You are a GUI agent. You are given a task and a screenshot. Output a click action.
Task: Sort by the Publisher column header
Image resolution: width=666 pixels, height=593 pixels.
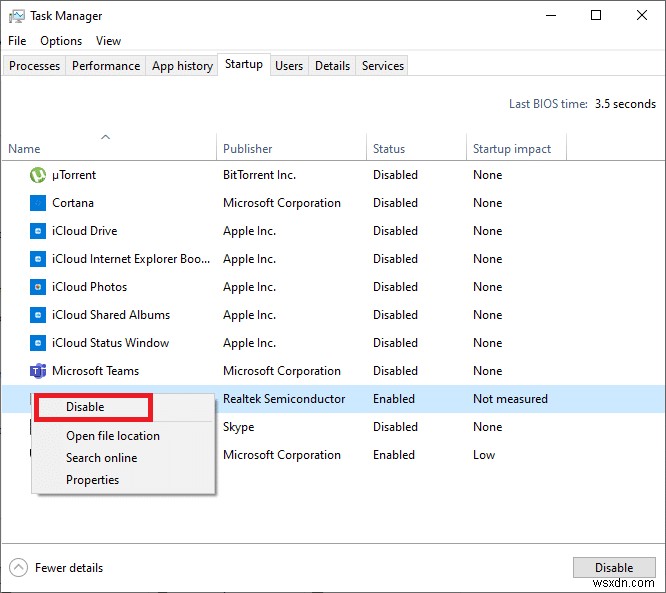[248, 149]
